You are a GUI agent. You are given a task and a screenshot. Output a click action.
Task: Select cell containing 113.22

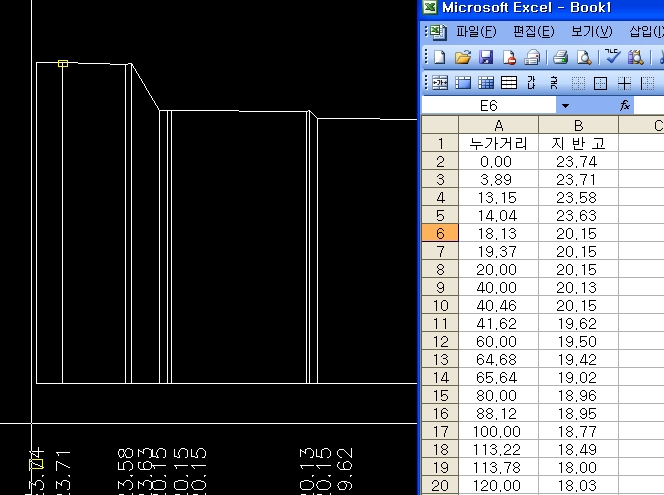pyautogui.click(x=498, y=449)
